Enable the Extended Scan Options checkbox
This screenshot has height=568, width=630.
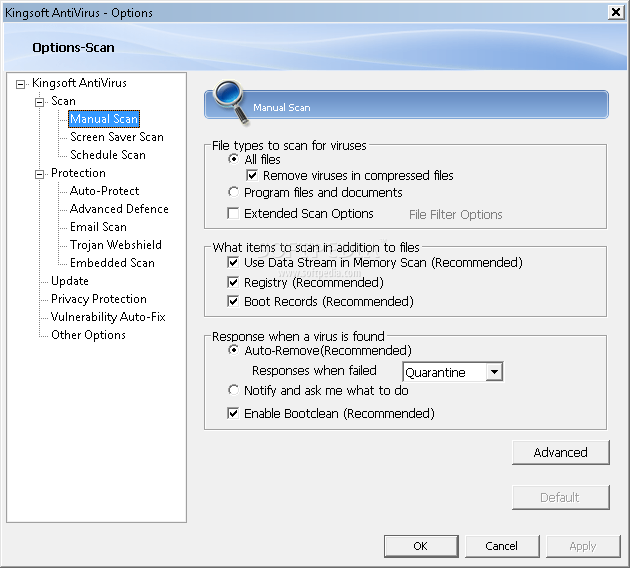(233, 213)
